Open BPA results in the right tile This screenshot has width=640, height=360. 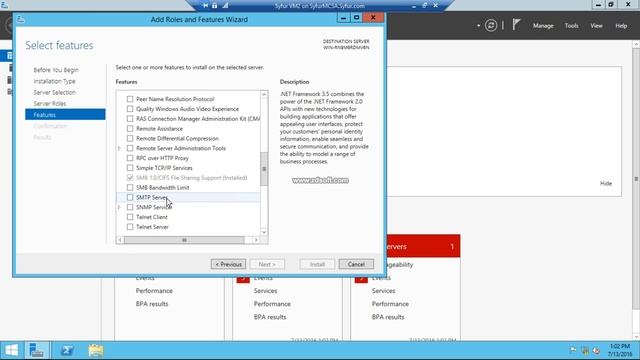click(x=388, y=317)
